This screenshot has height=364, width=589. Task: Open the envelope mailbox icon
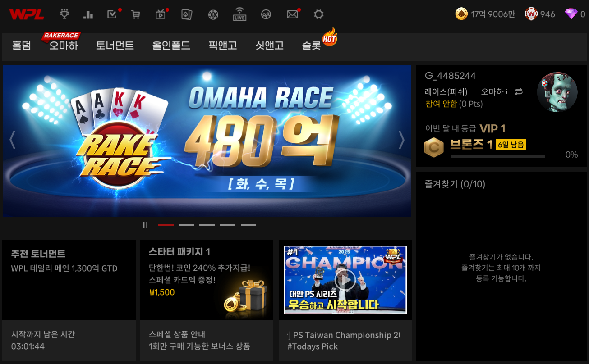click(x=292, y=14)
